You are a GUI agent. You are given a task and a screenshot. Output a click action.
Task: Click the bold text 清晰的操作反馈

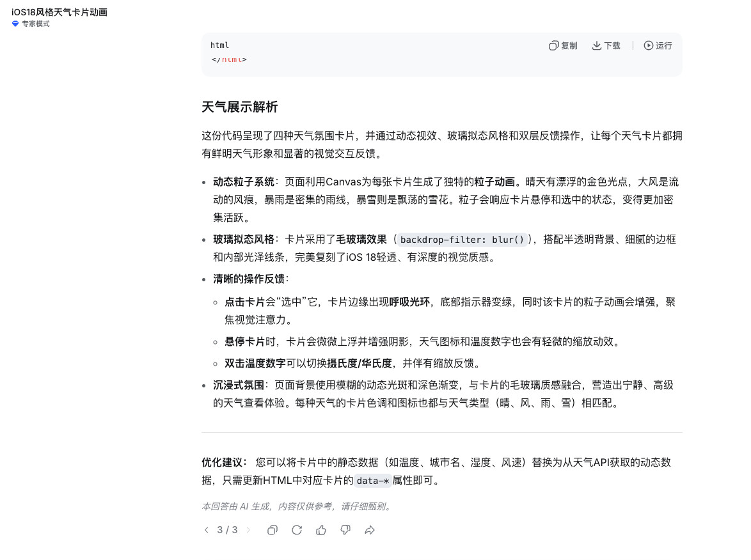point(249,279)
